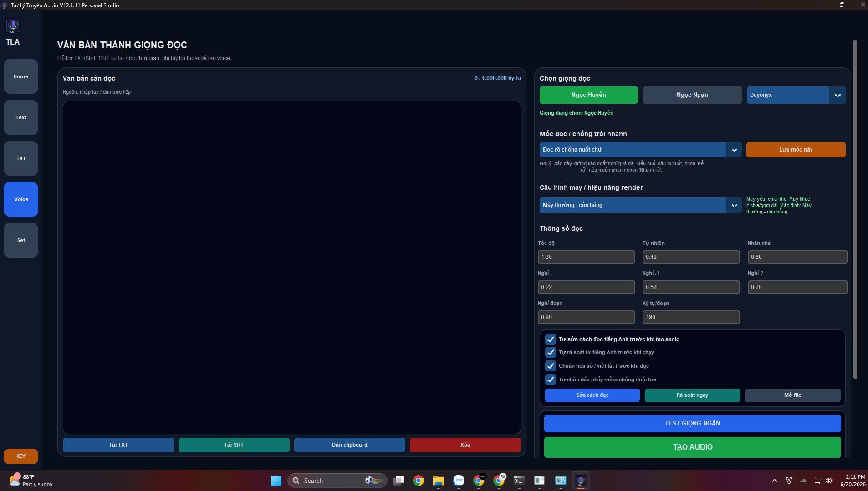Uncheck Tự sửa cách đọc tiếng Anh checkbox
868x491 pixels.
[550, 339]
